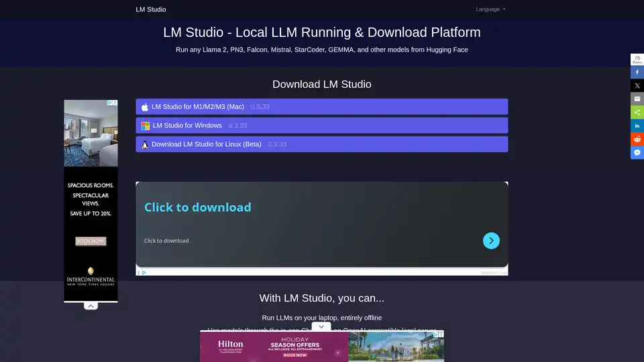Open the Language dropdown menu

[x=490, y=9]
